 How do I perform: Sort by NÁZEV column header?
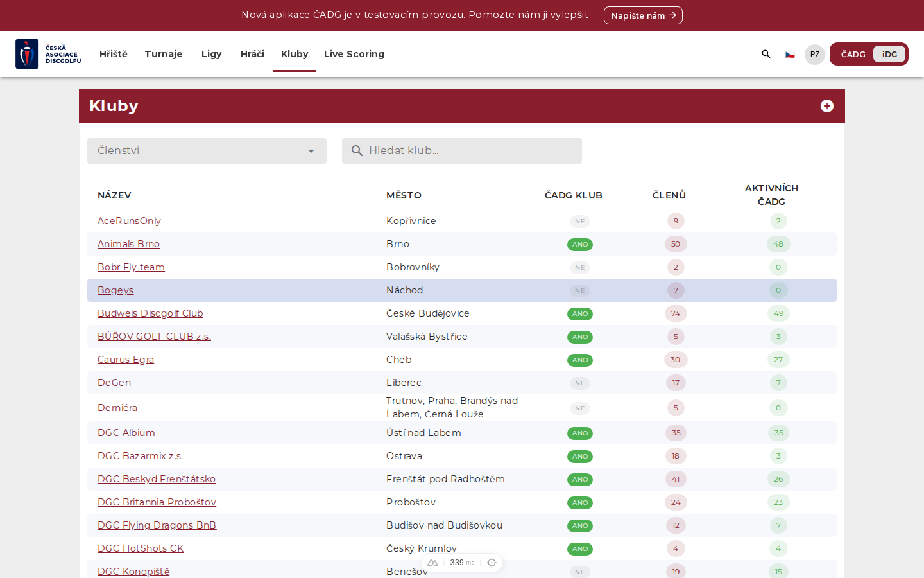(114, 195)
